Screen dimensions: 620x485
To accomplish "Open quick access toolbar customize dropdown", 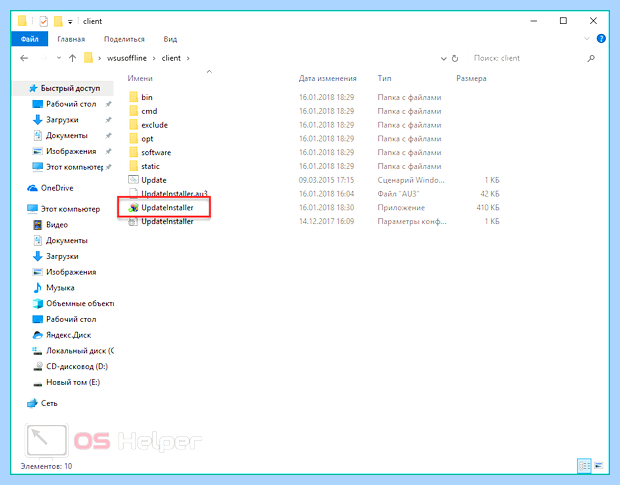I will (x=70, y=22).
